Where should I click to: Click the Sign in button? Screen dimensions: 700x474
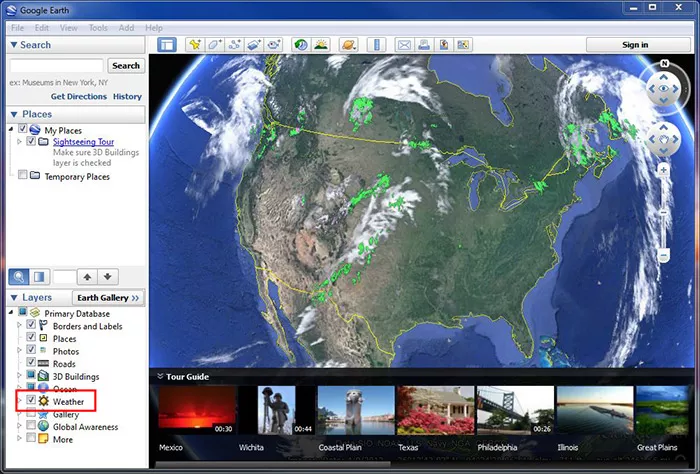638,45
